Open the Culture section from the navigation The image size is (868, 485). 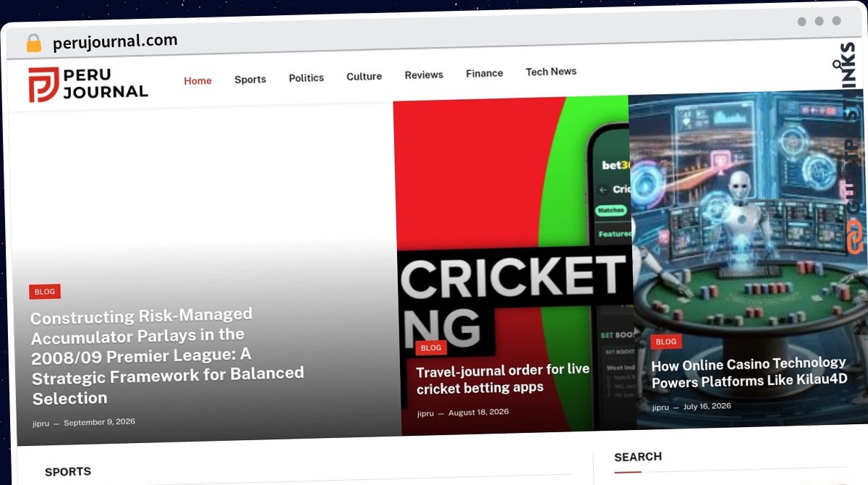[x=364, y=76]
